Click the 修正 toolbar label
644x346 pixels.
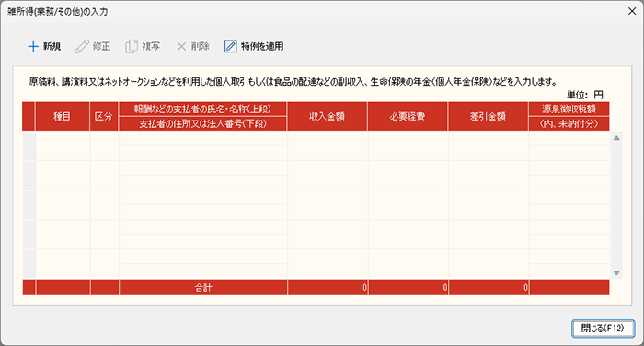coord(101,46)
